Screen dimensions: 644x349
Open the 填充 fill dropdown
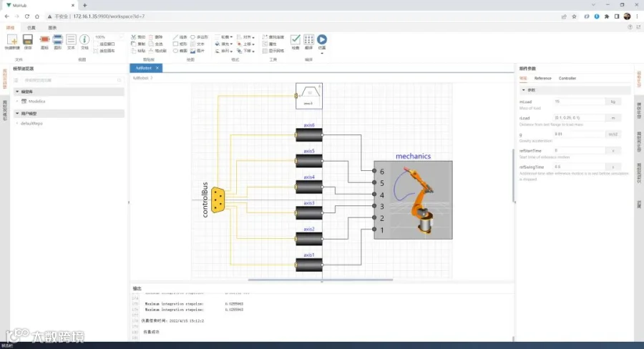(224, 44)
